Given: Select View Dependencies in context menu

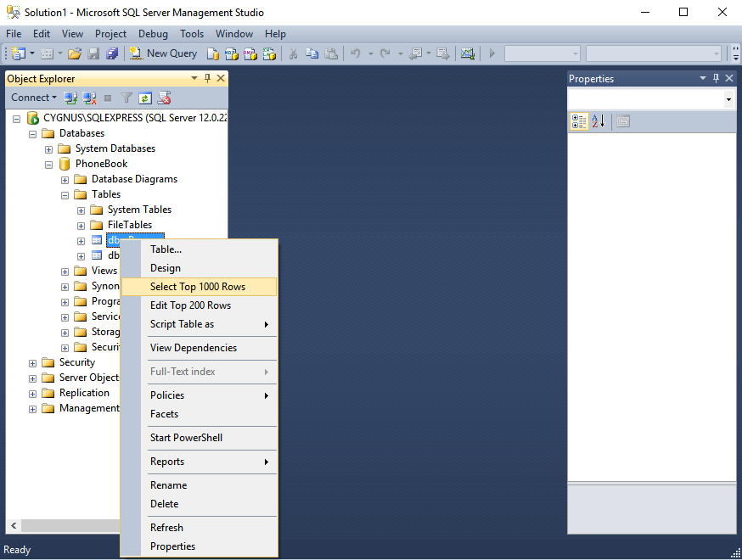Looking at the screenshot, I should 200,348.
